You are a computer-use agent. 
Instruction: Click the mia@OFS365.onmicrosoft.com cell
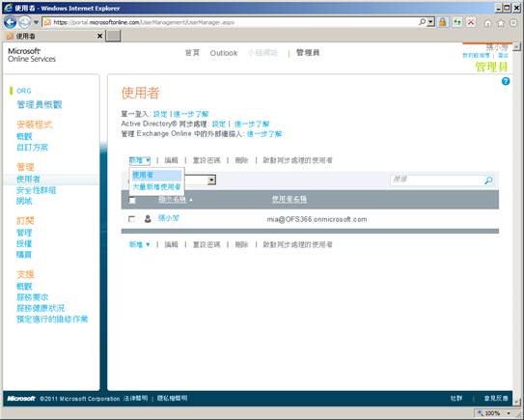(x=317, y=219)
